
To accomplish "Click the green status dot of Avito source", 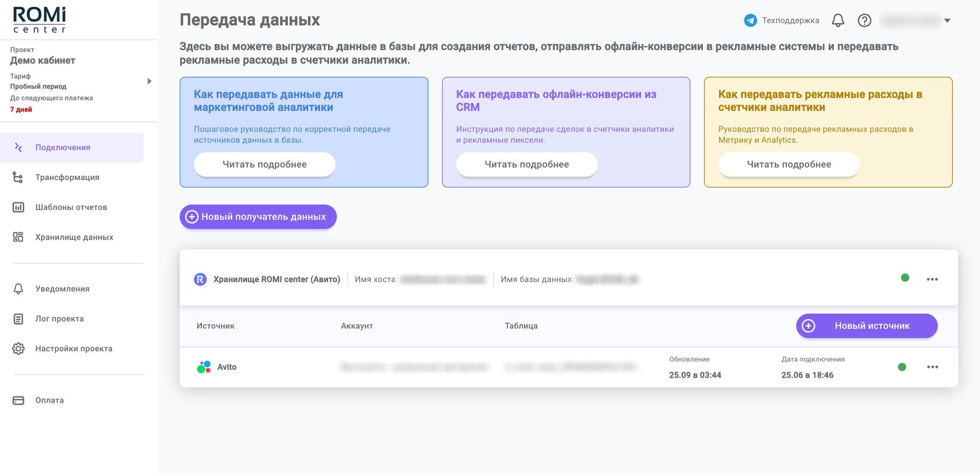I will 902,367.
